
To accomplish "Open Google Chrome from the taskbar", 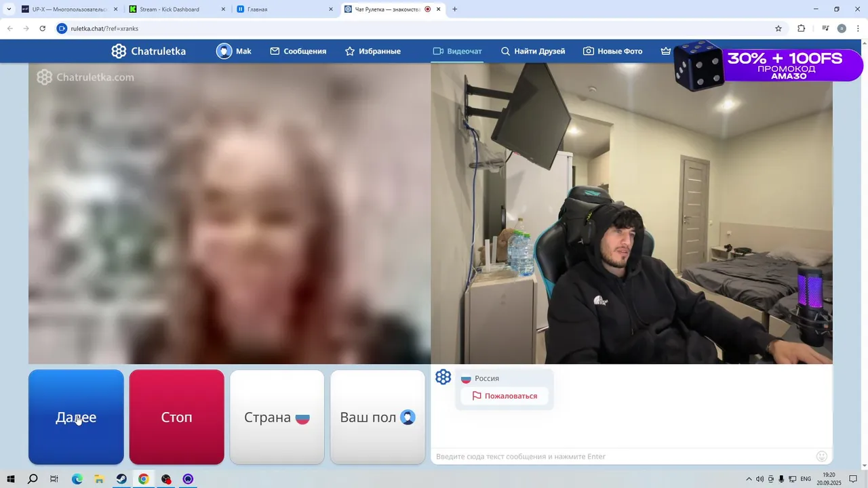I will (x=144, y=479).
